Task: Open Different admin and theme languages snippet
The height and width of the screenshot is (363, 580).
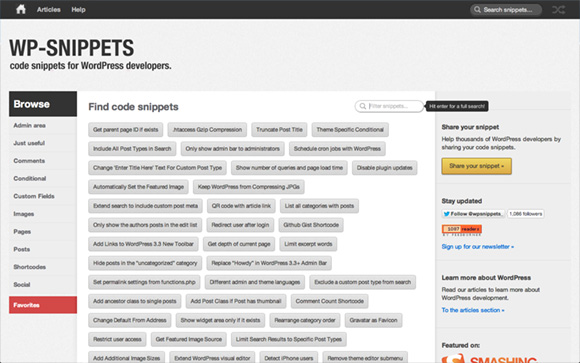Action: coord(255,282)
